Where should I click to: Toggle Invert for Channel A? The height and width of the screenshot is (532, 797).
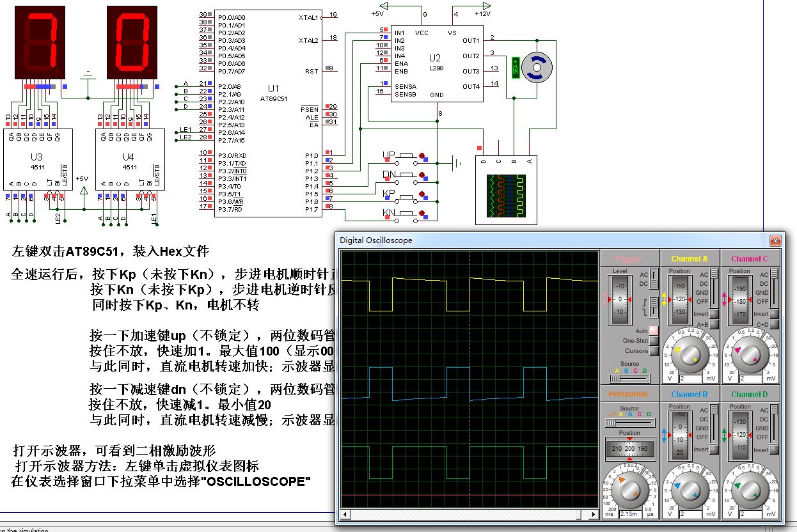[714, 314]
